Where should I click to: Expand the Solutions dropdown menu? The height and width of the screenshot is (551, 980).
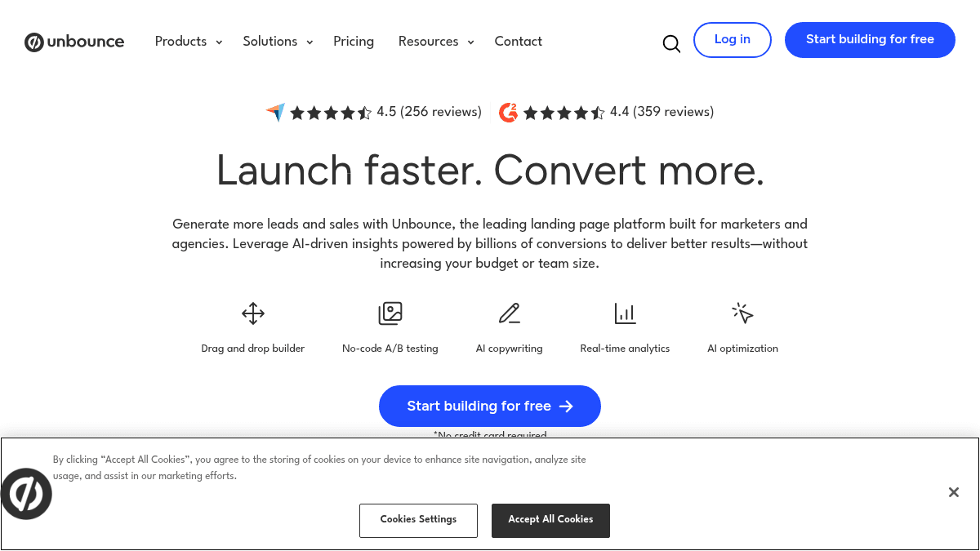(278, 42)
